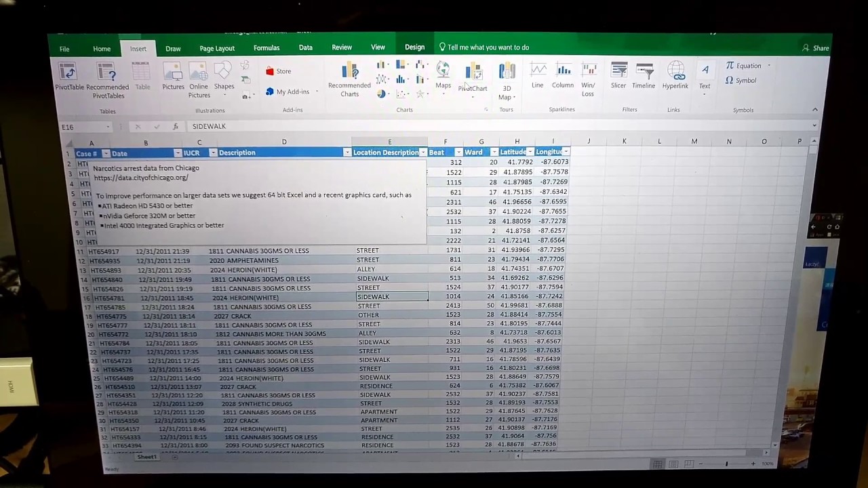Screen dimensions: 868x488
Task: Insert a Symbol
Action: click(x=741, y=80)
